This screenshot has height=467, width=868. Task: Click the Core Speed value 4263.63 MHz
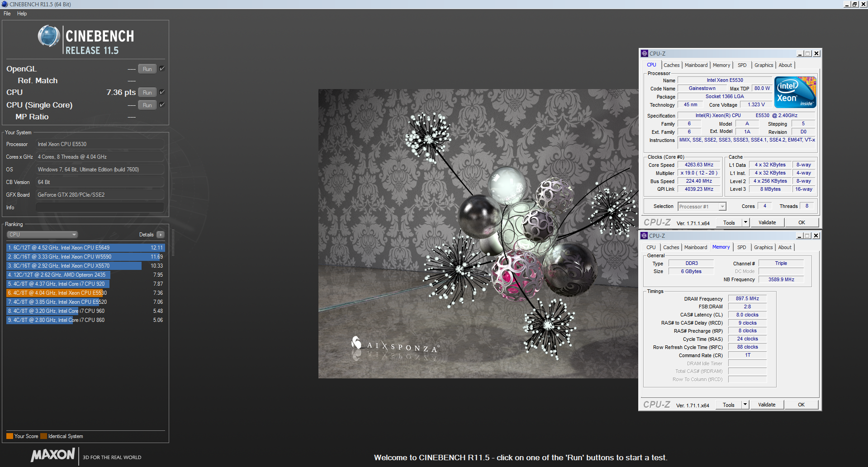click(x=699, y=165)
